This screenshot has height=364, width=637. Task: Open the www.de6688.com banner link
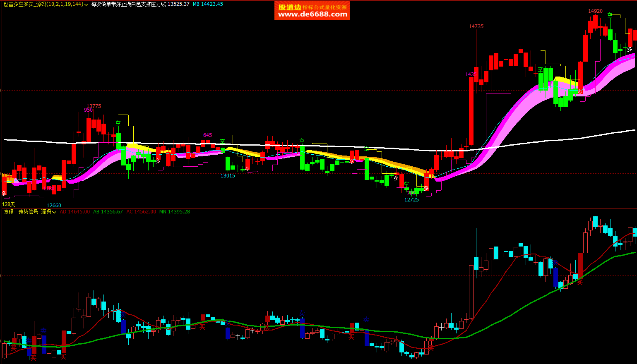tap(312, 10)
